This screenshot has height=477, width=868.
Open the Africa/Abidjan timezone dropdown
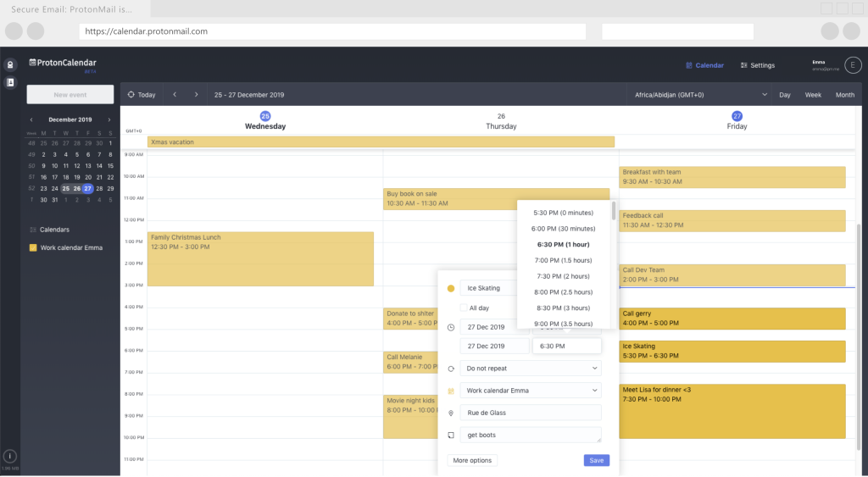[700, 95]
